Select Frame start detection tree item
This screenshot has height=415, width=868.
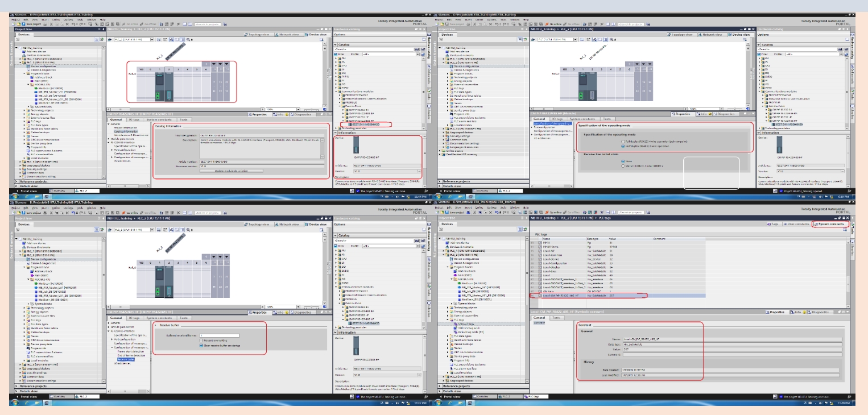coord(131,352)
